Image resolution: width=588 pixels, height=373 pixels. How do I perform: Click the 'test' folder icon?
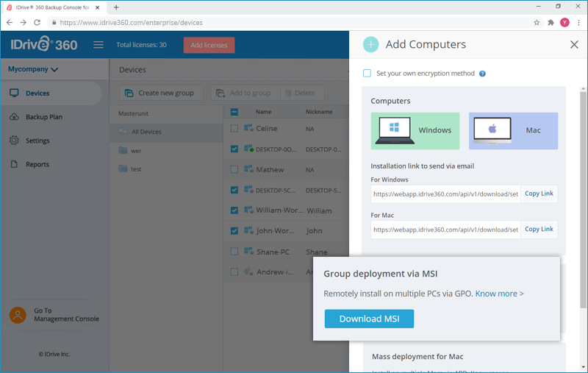point(123,168)
